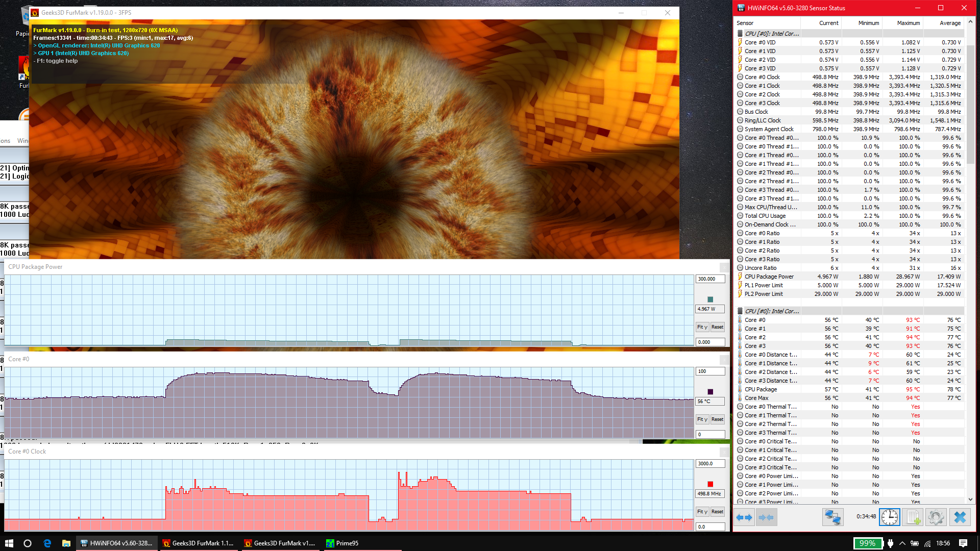Collapse the second CPU [#0] temperature group header
Image resolution: width=980 pixels, height=551 pixels.
pyautogui.click(x=771, y=311)
